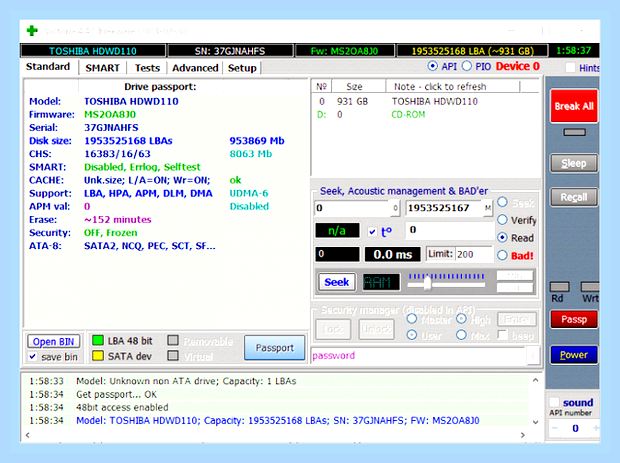Toggle the temperature t° checkbox
The image size is (620, 463).
coord(372,232)
